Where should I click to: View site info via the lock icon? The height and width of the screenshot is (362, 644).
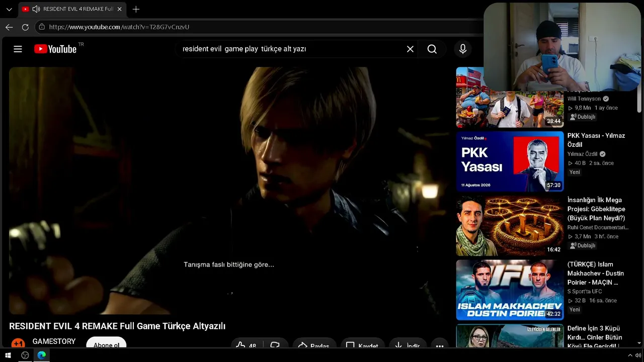coord(42,27)
